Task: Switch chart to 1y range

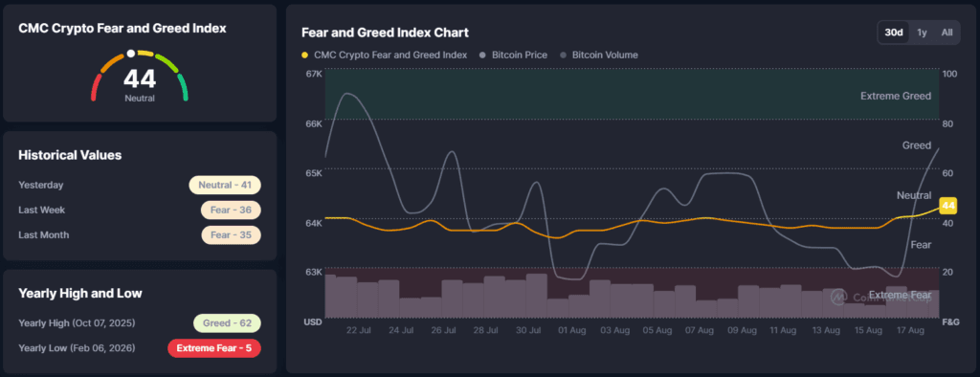Action: [x=922, y=33]
